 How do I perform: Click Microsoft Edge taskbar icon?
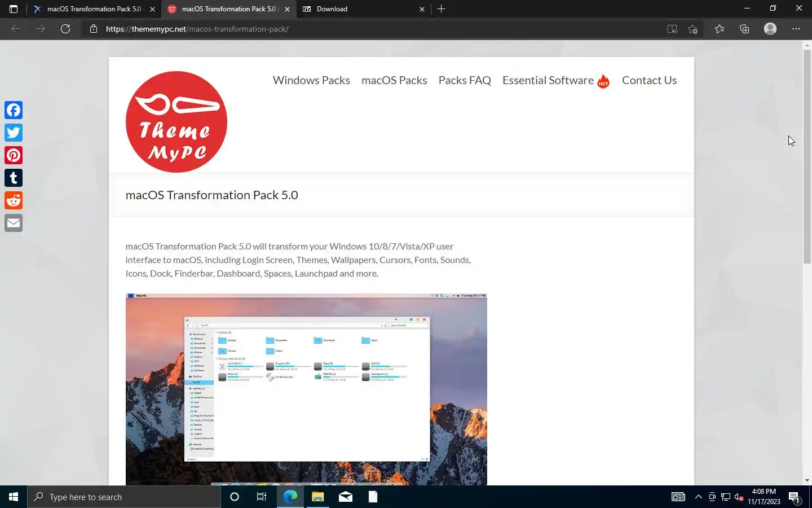click(290, 497)
